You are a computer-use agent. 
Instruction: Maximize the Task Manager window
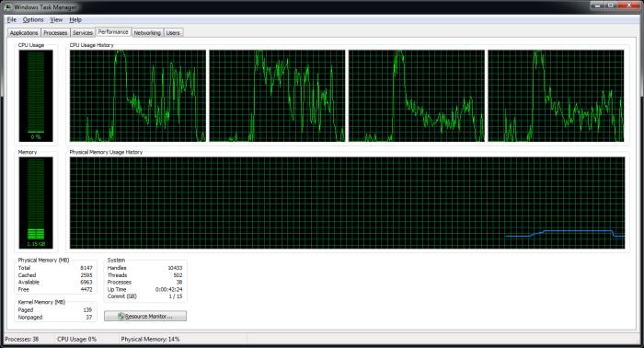pos(610,5)
